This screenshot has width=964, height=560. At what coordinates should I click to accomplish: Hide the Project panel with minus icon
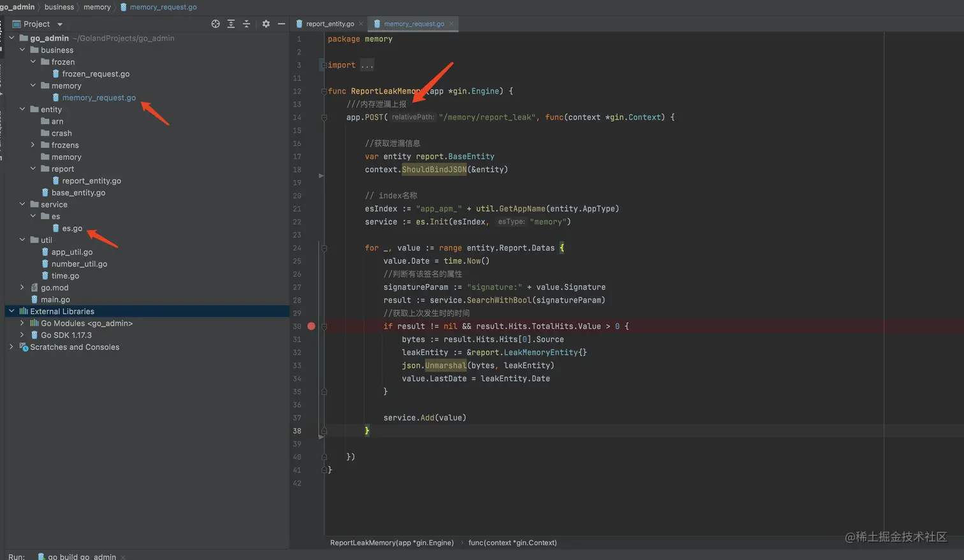[281, 24]
